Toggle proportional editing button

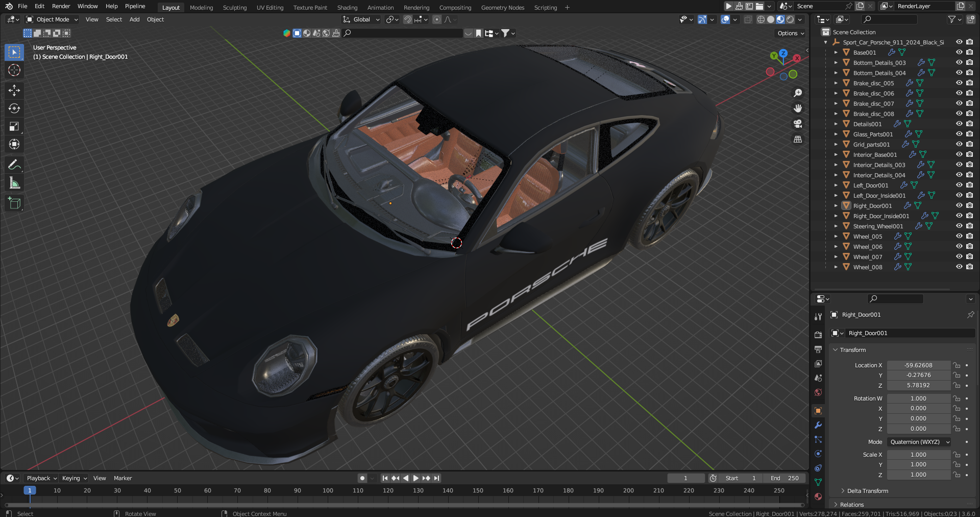coord(436,19)
